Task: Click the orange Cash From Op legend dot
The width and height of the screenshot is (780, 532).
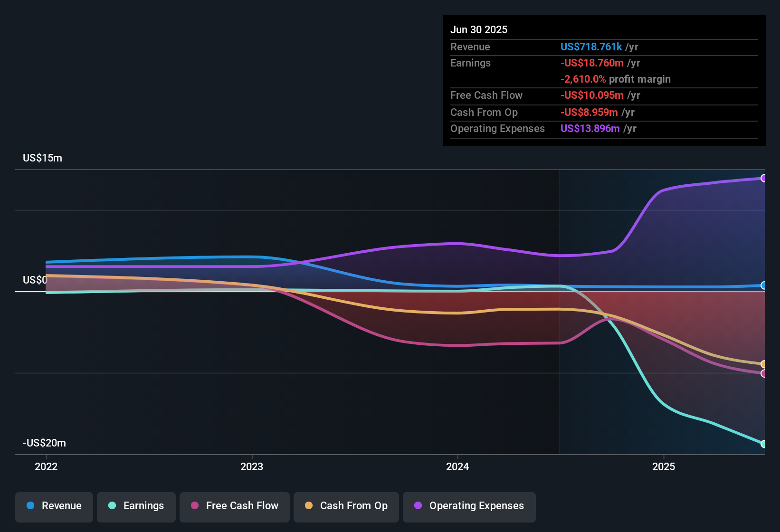Action: pyautogui.click(x=308, y=506)
